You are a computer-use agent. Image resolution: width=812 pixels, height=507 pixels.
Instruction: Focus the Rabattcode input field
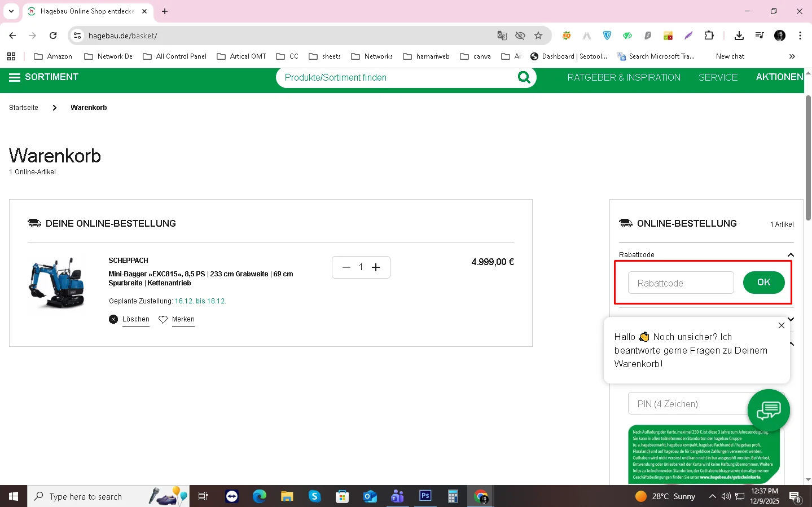[x=681, y=283]
